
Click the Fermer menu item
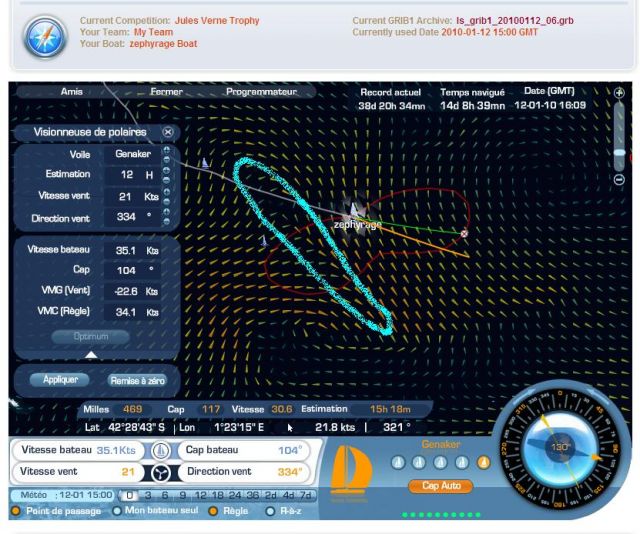click(166, 91)
